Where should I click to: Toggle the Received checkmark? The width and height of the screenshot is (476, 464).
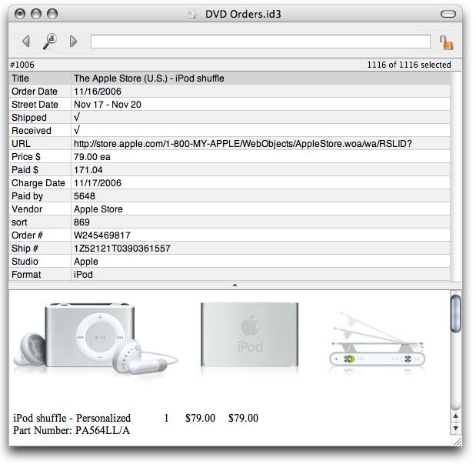tap(77, 130)
